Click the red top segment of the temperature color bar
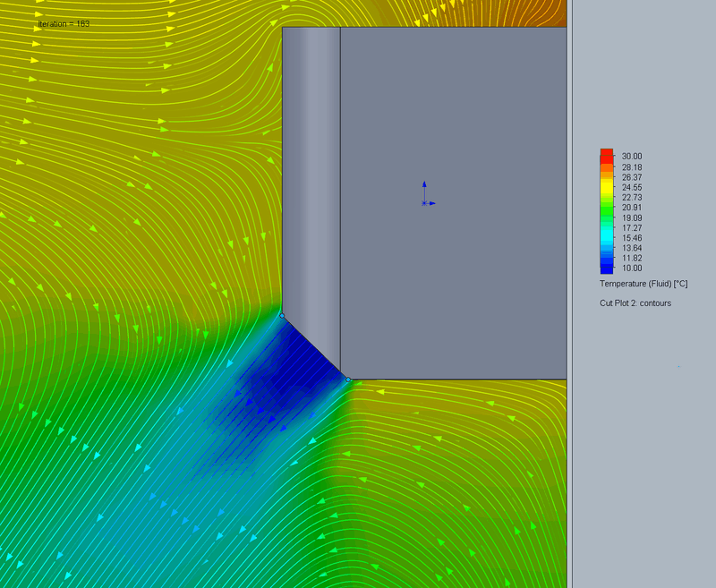The image size is (716, 588). [x=607, y=156]
